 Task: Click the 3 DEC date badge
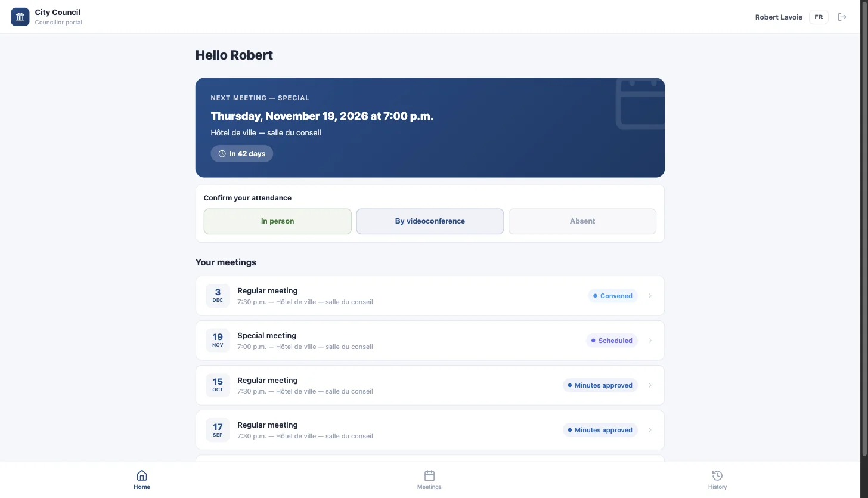click(218, 295)
